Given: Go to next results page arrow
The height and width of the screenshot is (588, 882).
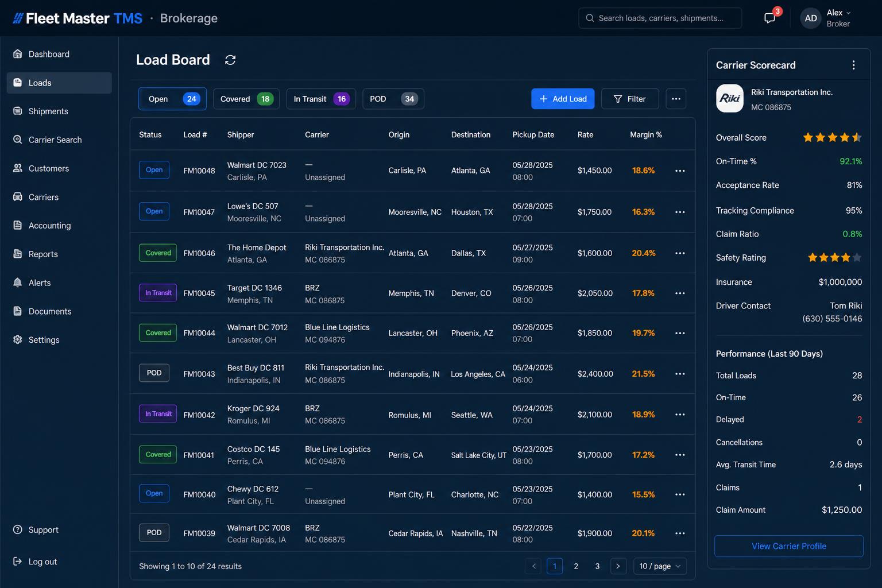Looking at the screenshot, I should click(618, 566).
